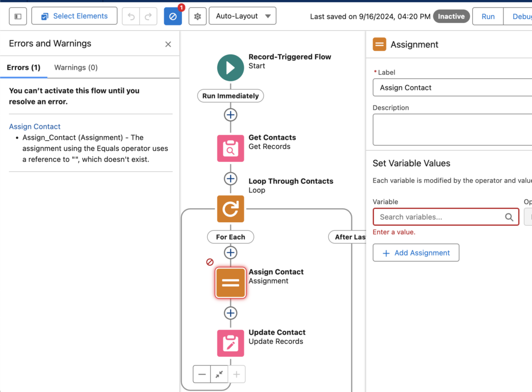Image resolution: width=532 pixels, height=392 pixels.
Task: Click the Redo arrow icon
Action: [x=148, y=17]
